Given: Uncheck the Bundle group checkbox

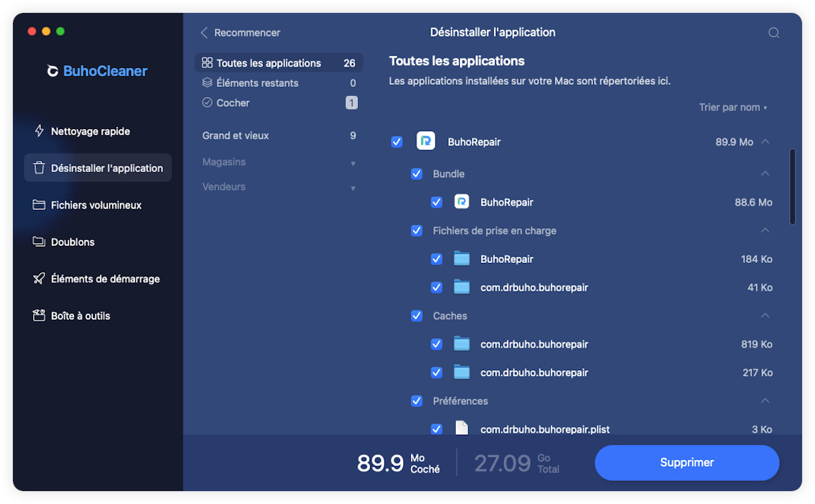Looking at the screenshot, I should (417, 174).
